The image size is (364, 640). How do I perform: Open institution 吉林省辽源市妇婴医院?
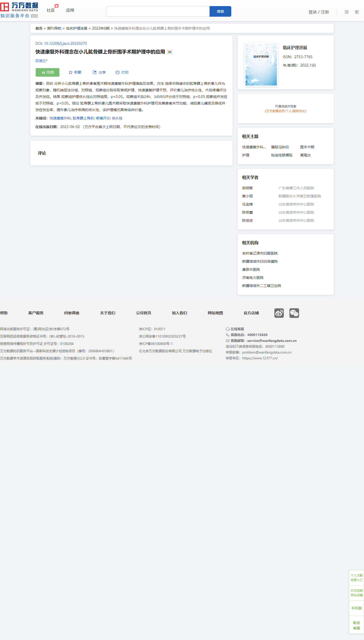point(260,253)
